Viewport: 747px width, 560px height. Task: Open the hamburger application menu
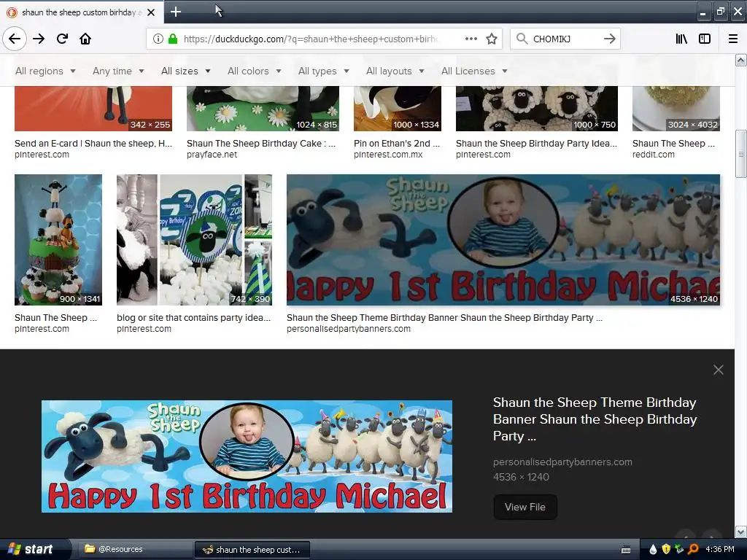733,39
